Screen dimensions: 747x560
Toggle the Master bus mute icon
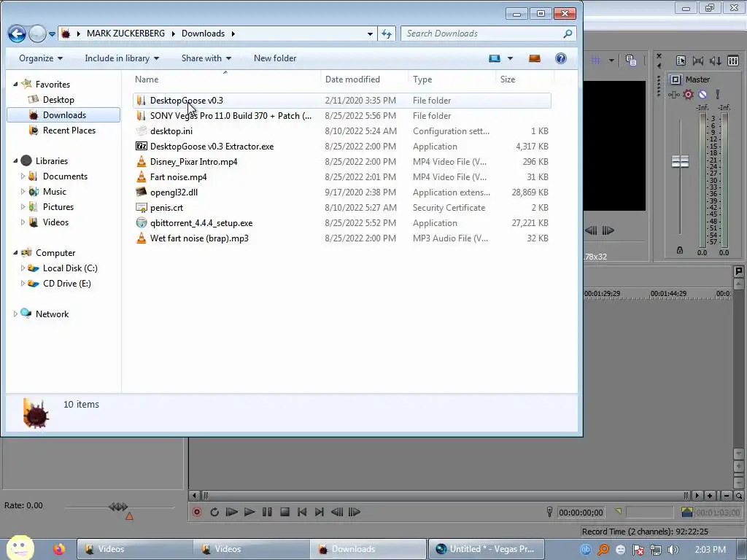tap(703, 94)
